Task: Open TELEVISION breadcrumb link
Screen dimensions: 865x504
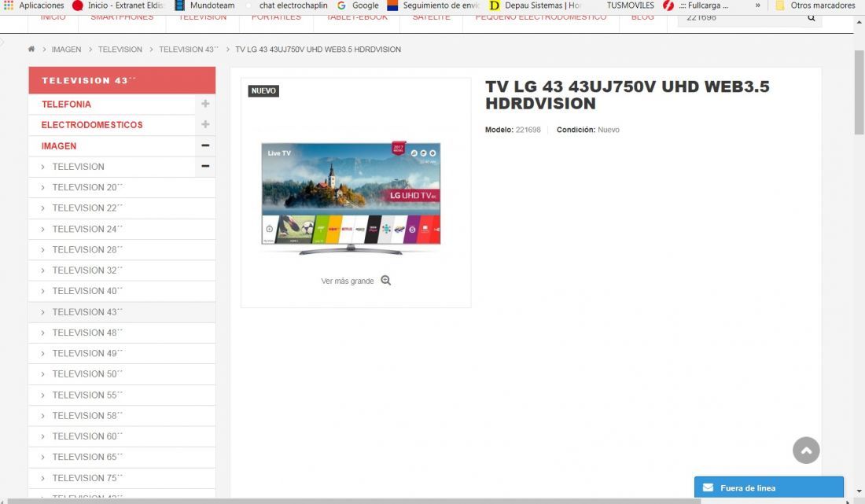Action: click(x=120, y=49)
